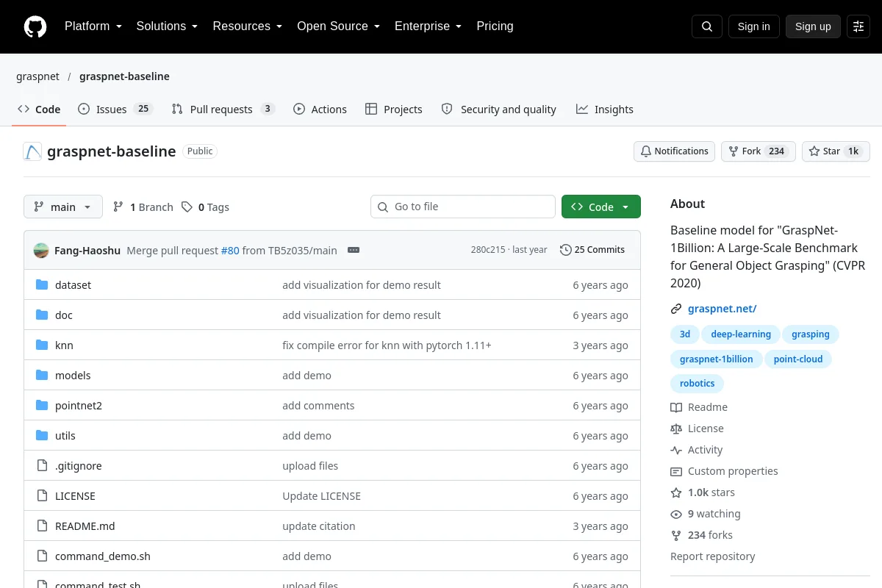Open the 0 Tags link
This screenshot has height=588, width=882.
tap(205, 207)
